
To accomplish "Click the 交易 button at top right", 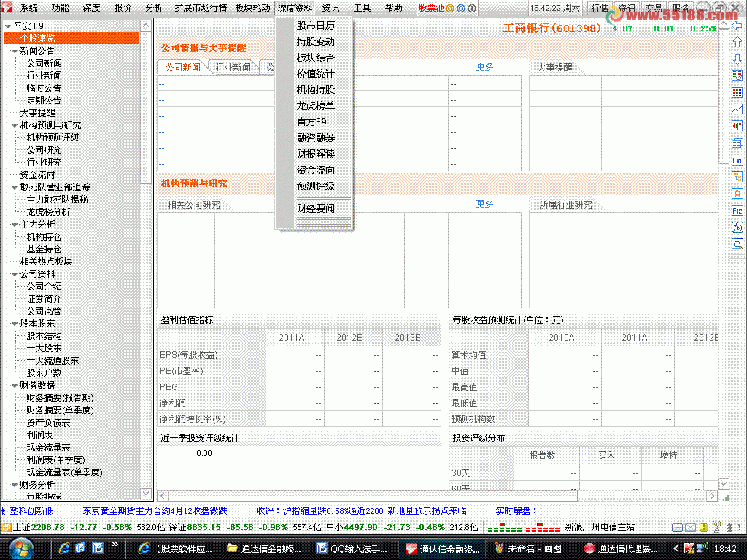I will pos(653,8).
